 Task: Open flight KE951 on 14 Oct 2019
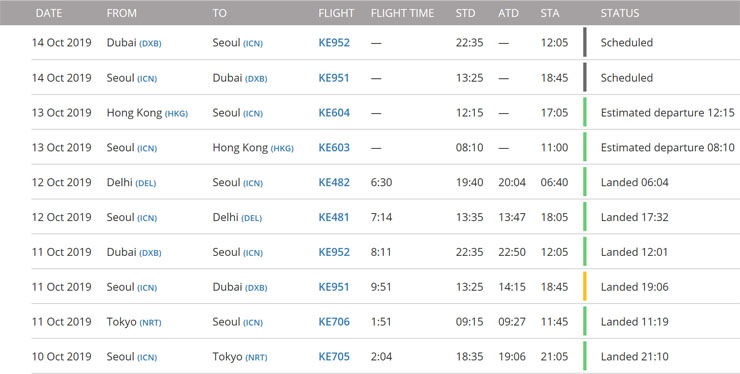334,77
